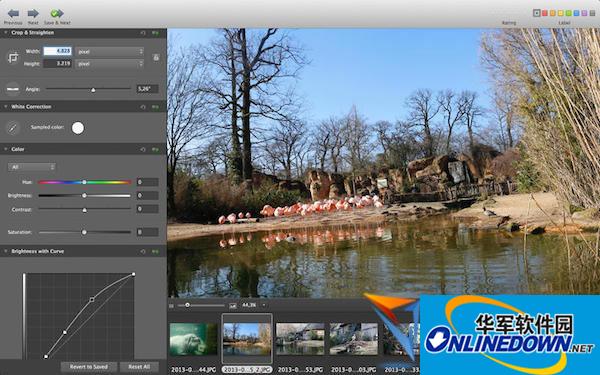Click the small thumbnails icon left of zoom slider
Viewport: 600px width, 375px height.
(171, 305)
